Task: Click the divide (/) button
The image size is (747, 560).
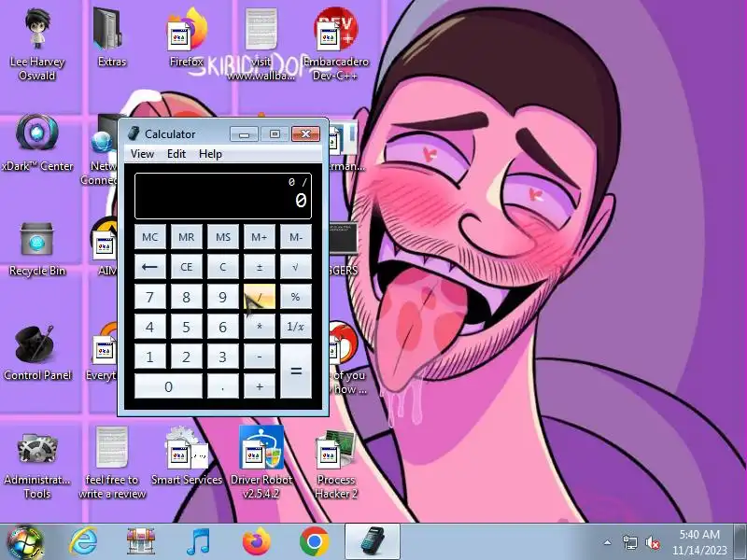Action: coord(260,297)
